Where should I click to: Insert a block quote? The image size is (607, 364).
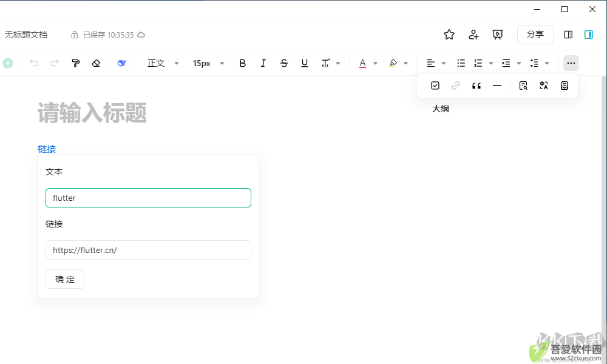click(476, 86)
